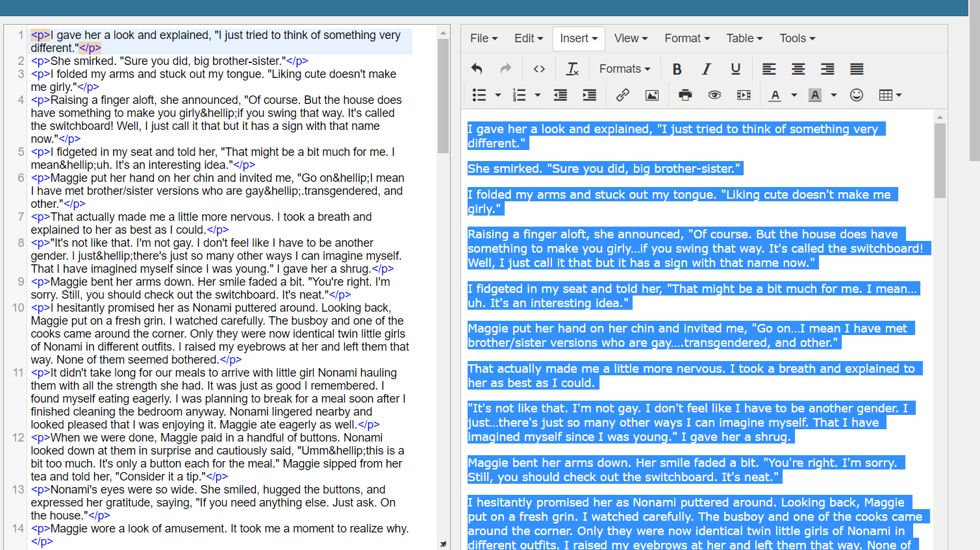Toggle bold formatting

click(x=677, y=69)
